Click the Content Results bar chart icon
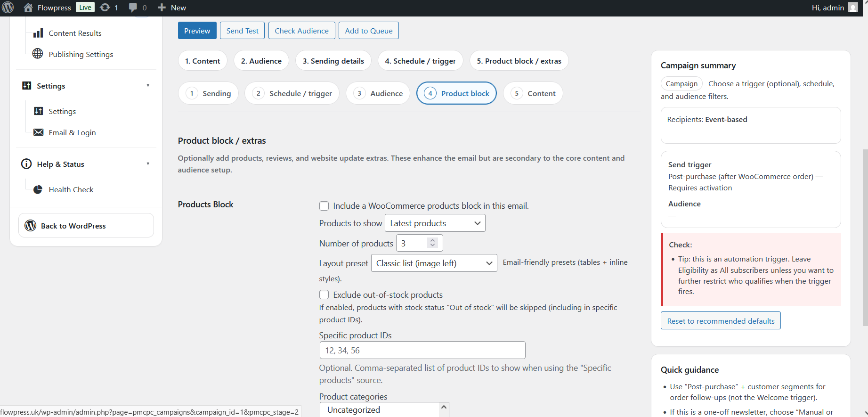Screen dimensions: 868x417 [38, 33]
